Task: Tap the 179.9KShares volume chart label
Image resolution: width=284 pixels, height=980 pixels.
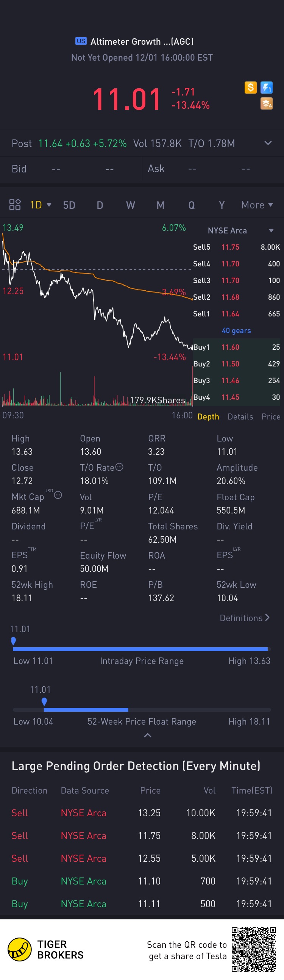Action: (158, 400)
